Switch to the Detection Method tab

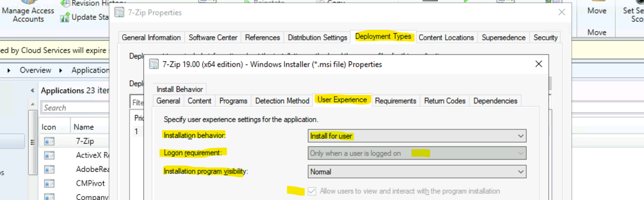(282, 101)
